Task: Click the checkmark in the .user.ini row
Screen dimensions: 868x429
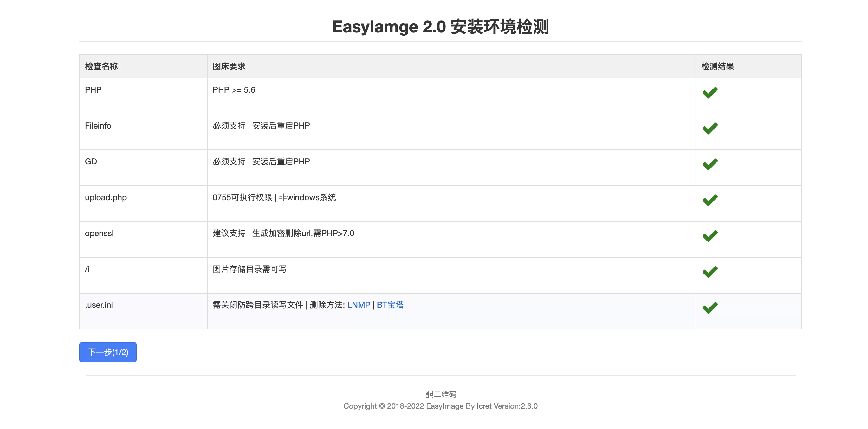Action: [x=710, y=307]
